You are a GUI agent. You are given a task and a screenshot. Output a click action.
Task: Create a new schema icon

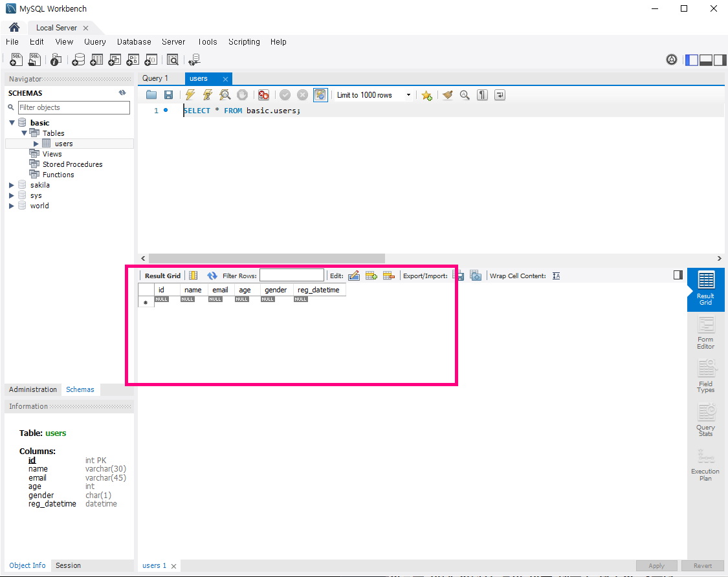pyautogui.click(x=78, y=60)
